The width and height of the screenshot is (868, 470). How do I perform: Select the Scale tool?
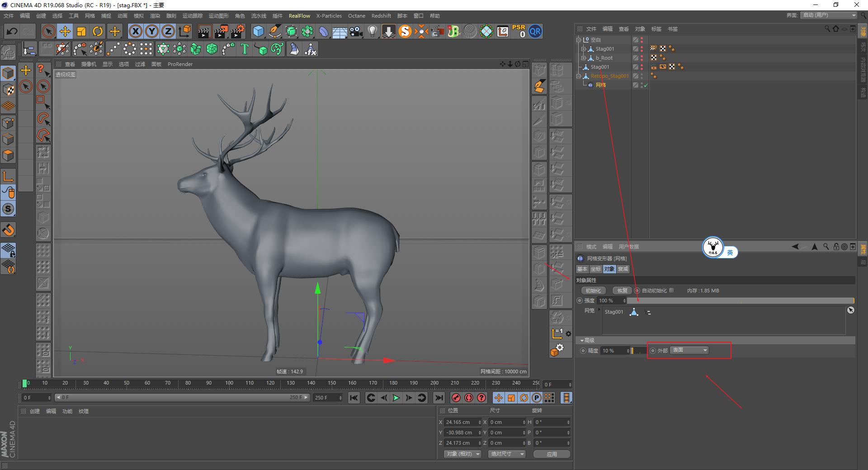(82, 31)
